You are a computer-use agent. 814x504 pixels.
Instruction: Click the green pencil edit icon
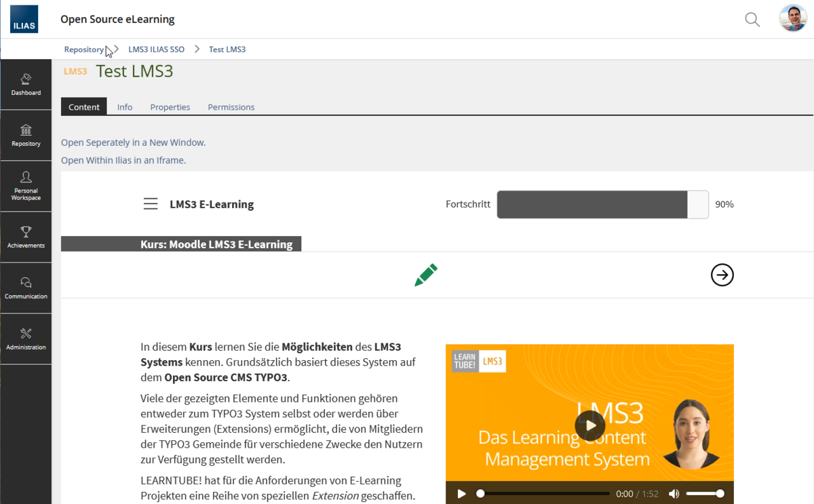426,275
